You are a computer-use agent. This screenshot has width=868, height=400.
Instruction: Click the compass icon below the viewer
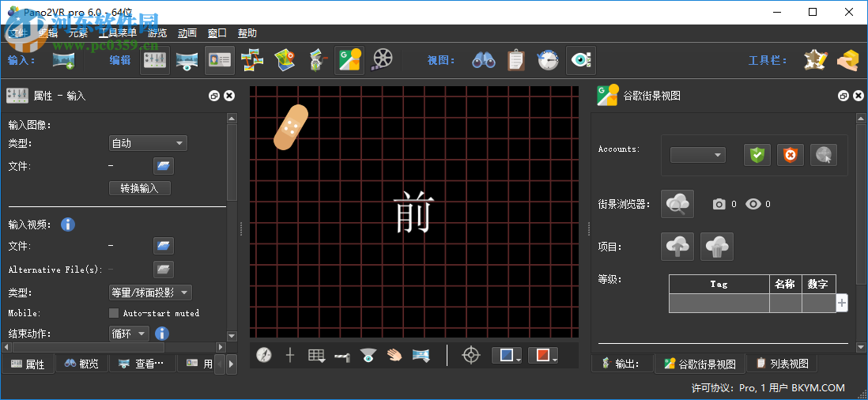point(264,355)
